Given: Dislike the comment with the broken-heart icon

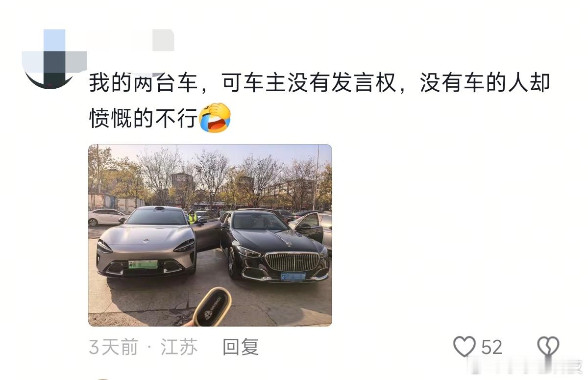Looking at the screenshot, I should pos(548,347).
